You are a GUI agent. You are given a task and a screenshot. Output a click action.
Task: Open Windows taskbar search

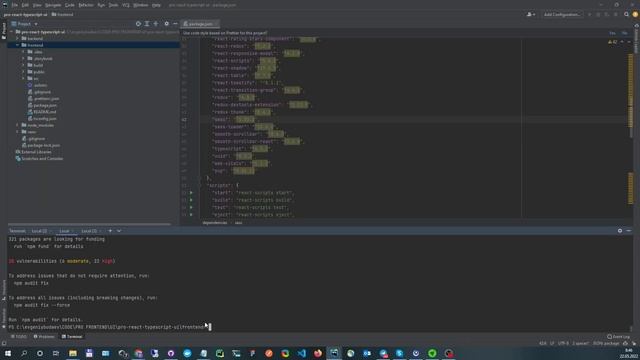(x=24, y=353)
